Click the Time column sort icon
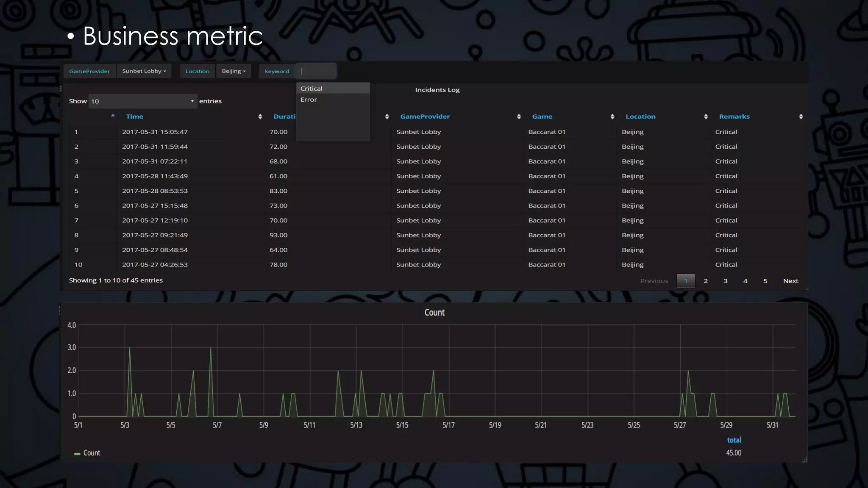Image resolution: width=868 pixels, height=488 pixels. (x=260, y=116)
